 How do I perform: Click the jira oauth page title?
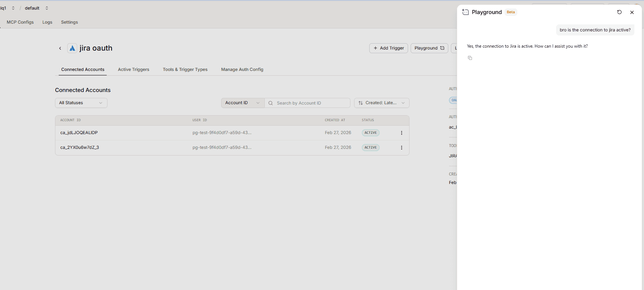tap(96, 48)
